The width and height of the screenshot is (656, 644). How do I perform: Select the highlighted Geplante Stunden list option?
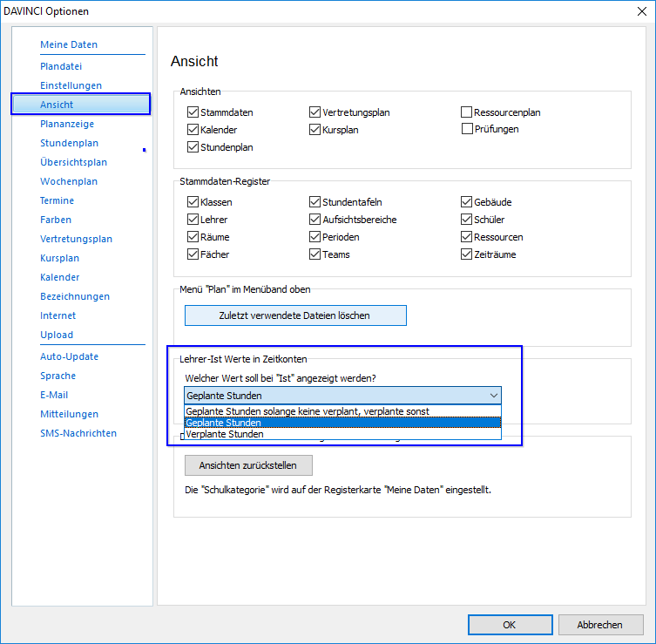click(342, 423)
